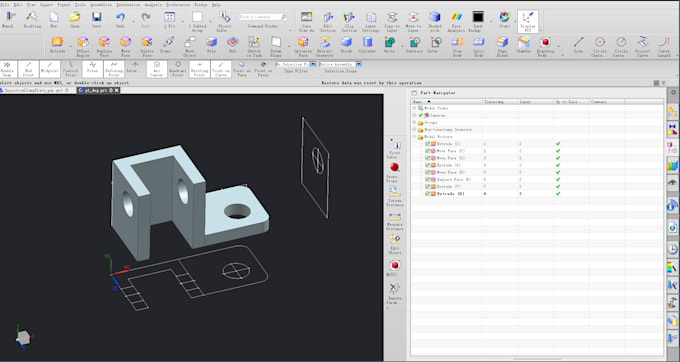Collapse the Model History node
This screenshot has height=362, width=680.
click(414, 137)
